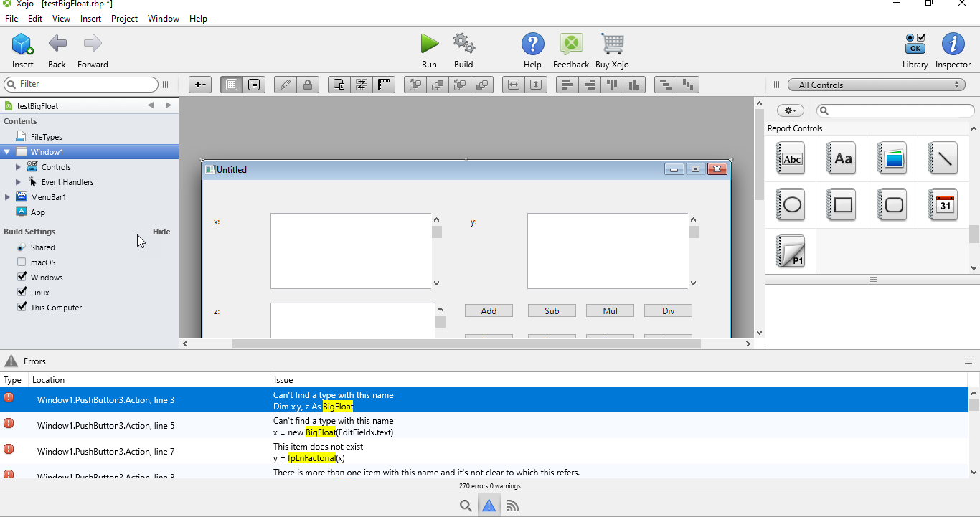
Task: Click the Insert cube icon in toolbar
Action: [x=22, y=44]
